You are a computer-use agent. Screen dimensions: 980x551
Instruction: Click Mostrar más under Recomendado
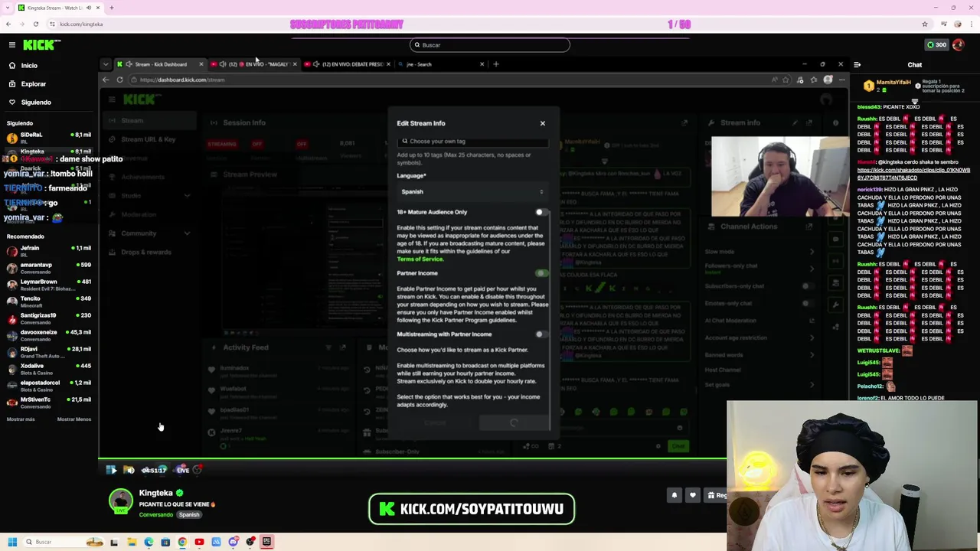coord(21,419)
